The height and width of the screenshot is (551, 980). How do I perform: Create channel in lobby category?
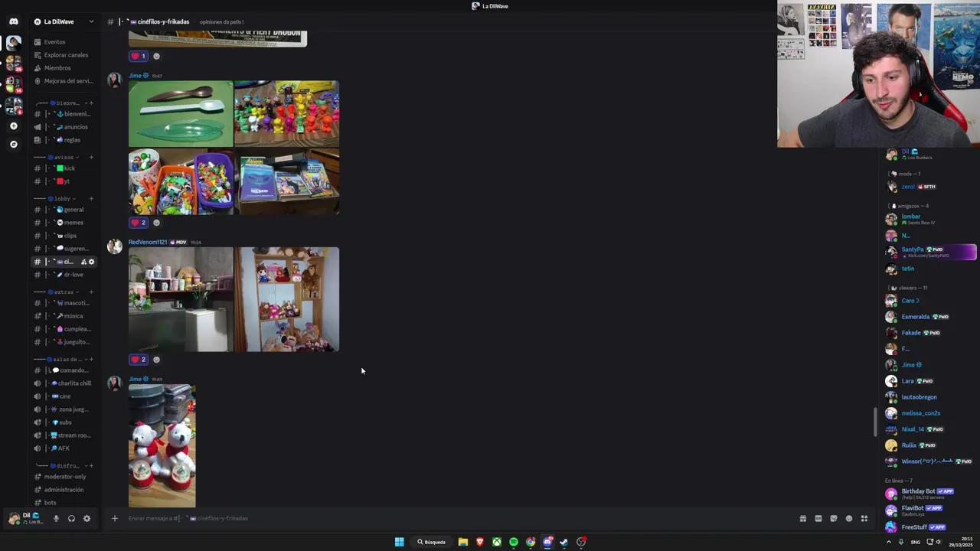coord(91,198)
